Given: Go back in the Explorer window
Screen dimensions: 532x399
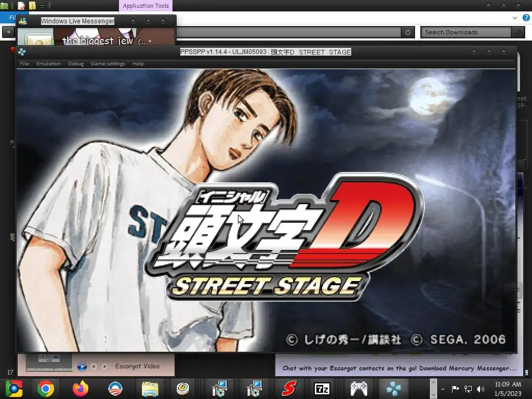Looking at the screenshot, I should click(x=8, y=32).
